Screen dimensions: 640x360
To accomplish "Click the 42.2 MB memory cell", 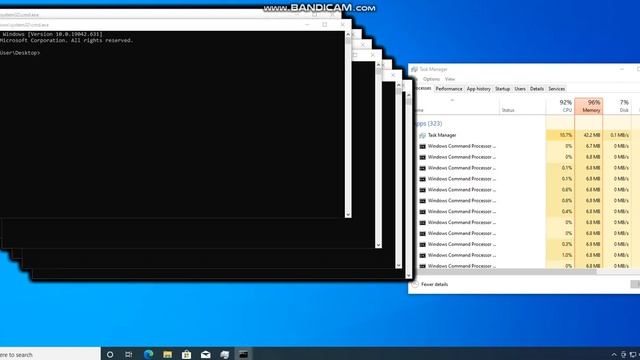I will click(x=589, y=135).
